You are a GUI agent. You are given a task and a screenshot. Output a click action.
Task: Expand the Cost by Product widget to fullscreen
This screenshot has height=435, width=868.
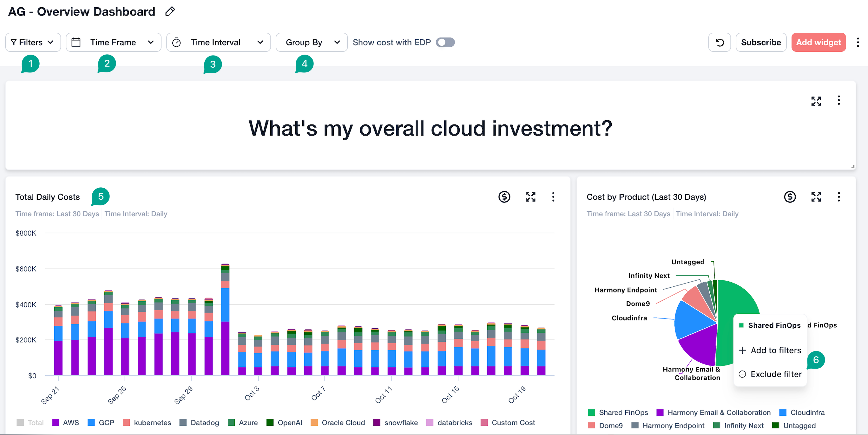pos(816,197)
